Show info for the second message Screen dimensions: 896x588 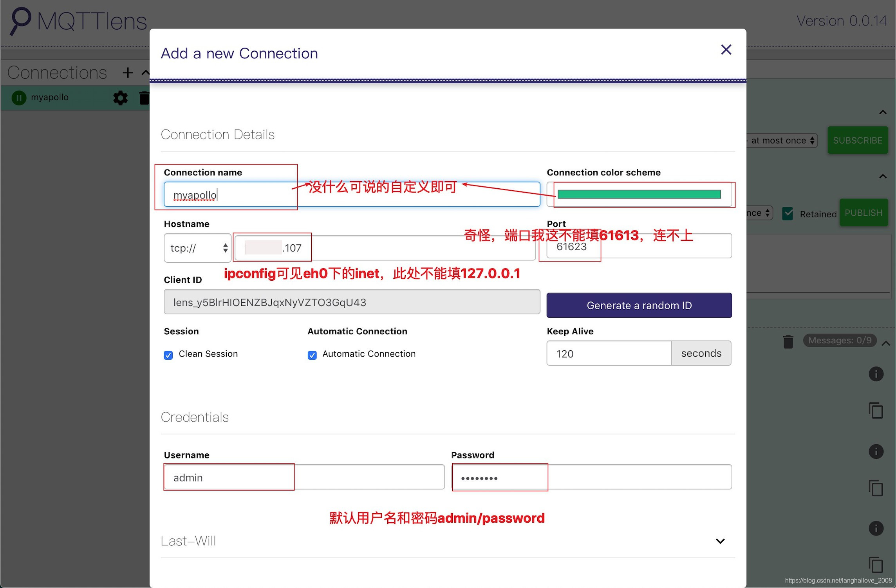[876, 451]
